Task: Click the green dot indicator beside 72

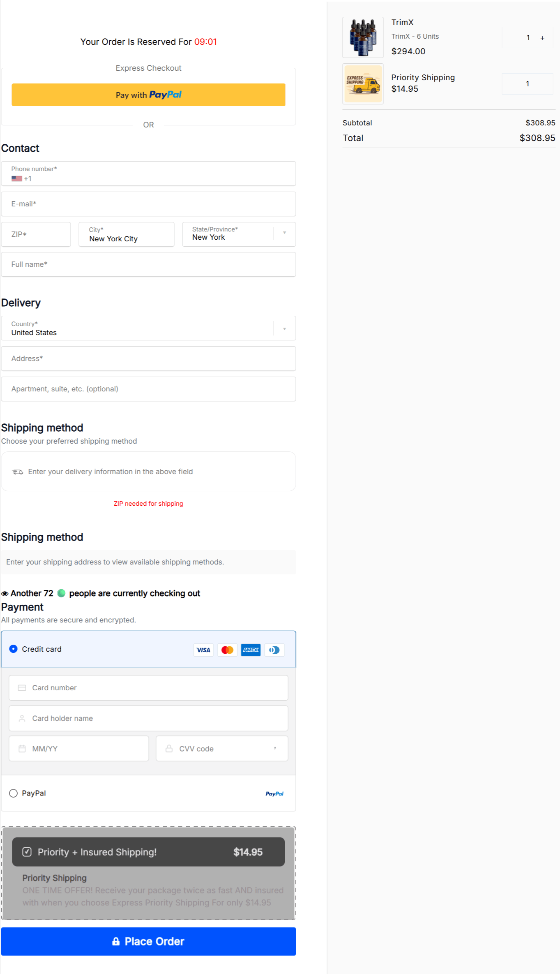Action: (x=61, y=593)
